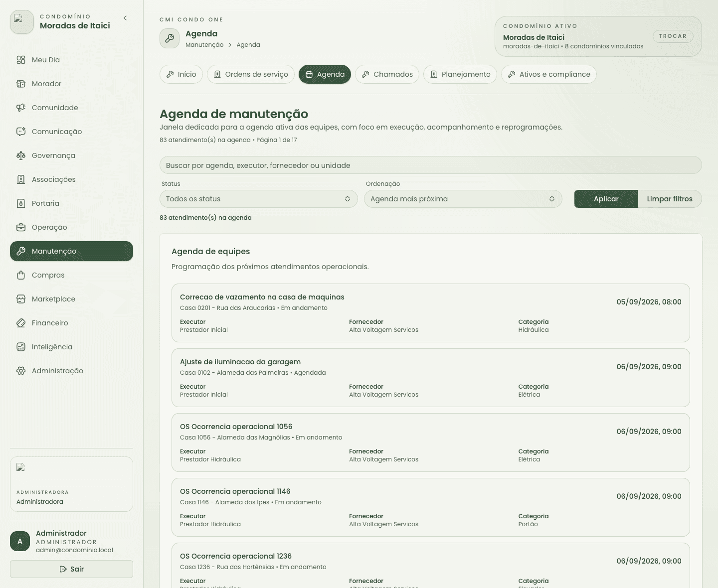Click the green Administrador avatar badge

point(20,541)
